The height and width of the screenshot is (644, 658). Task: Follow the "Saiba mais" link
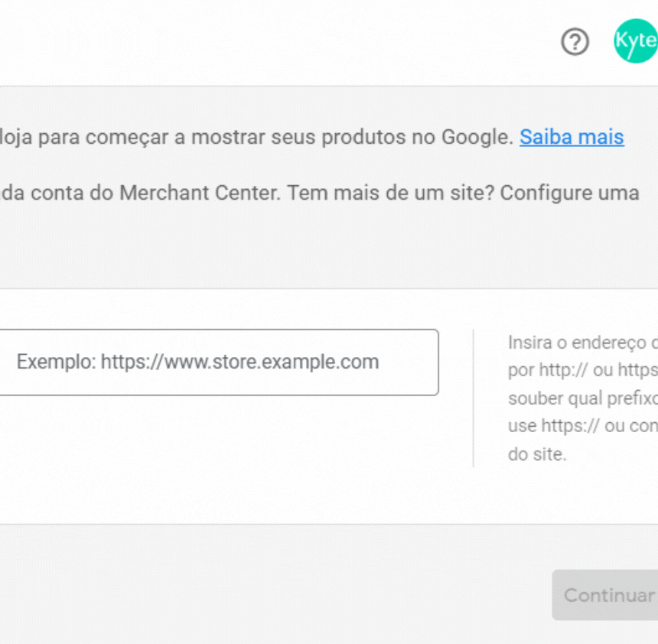pyautogui.click(x=572, y=137)
